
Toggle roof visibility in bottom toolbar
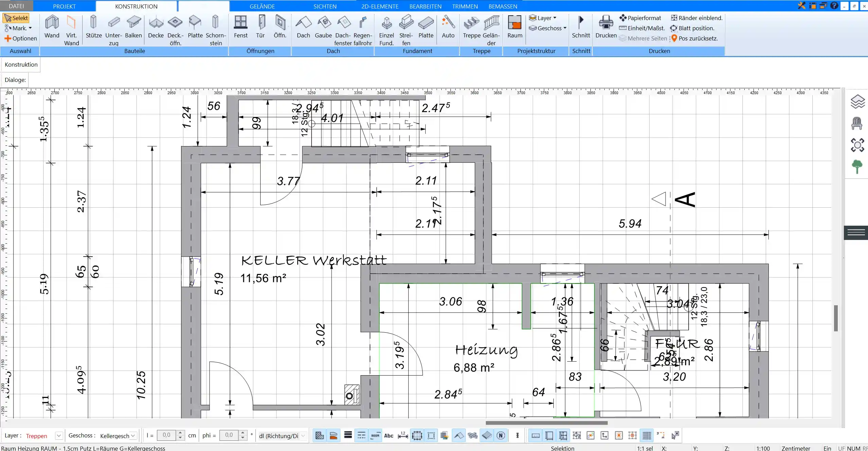tap(459, 436)
